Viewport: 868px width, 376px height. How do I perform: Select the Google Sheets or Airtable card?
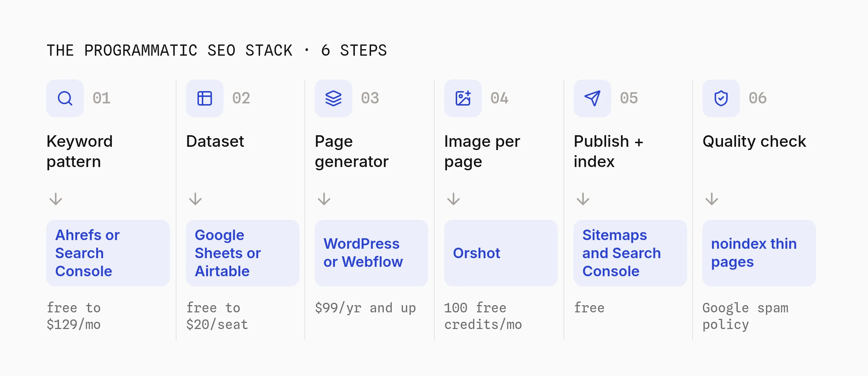click(243, 253)
